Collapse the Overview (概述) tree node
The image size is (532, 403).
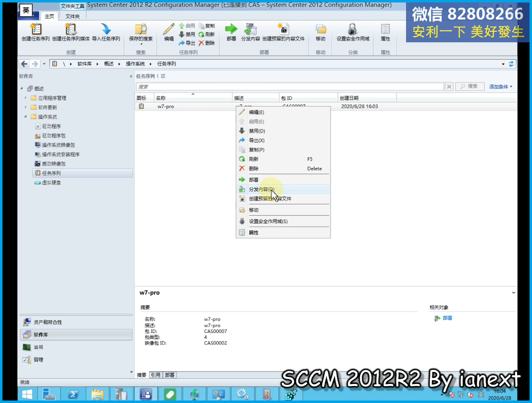22,89
